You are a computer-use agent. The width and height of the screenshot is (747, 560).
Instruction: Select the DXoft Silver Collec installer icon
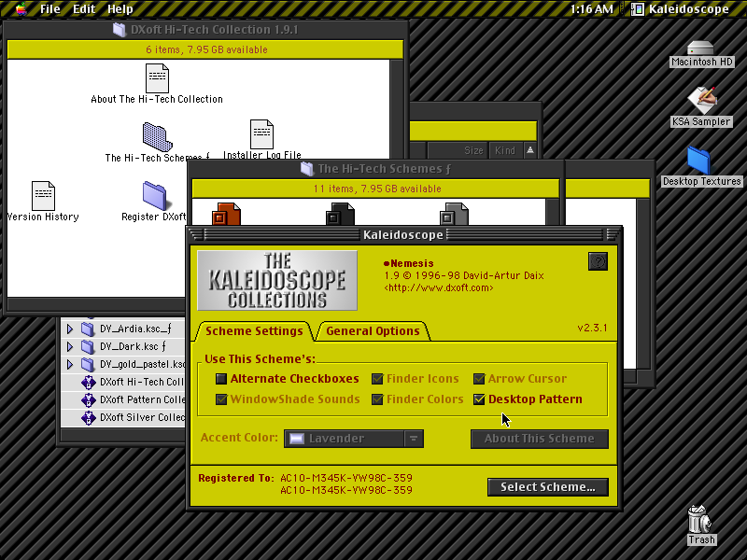click(88, 417)
